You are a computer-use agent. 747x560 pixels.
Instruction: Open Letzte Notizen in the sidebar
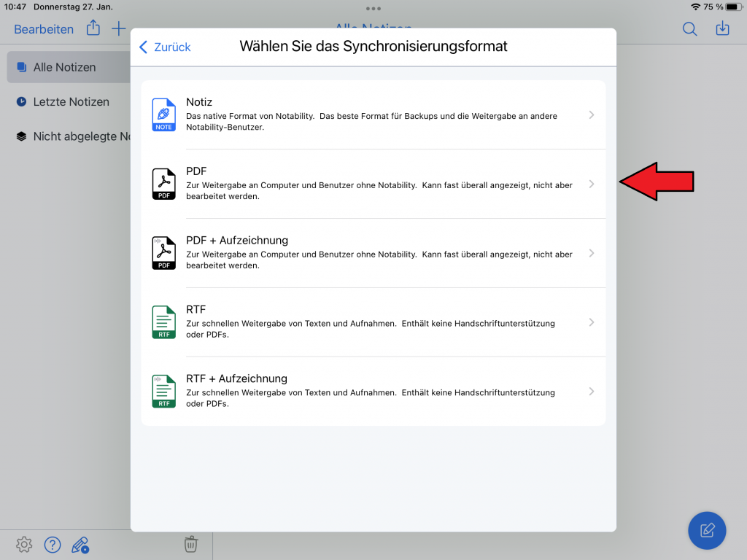71,102
